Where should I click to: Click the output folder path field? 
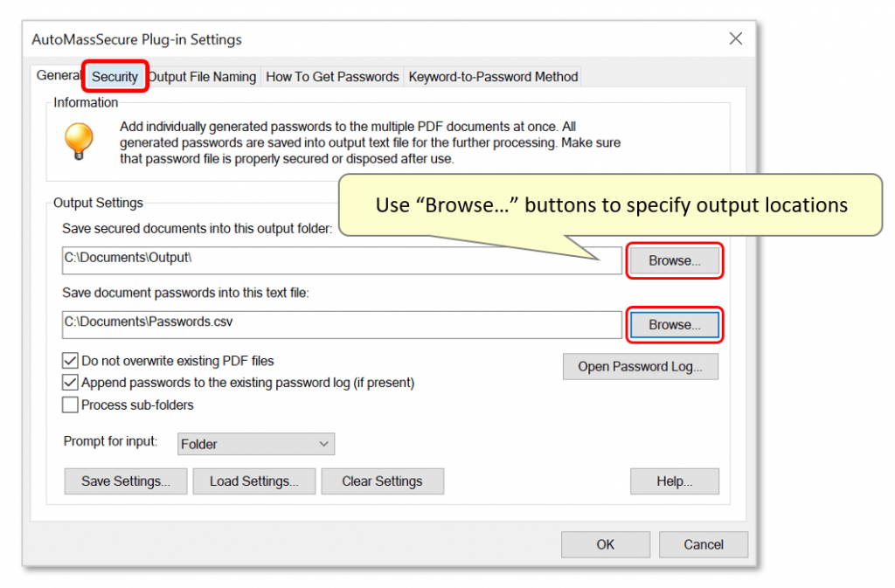point(342,260)
